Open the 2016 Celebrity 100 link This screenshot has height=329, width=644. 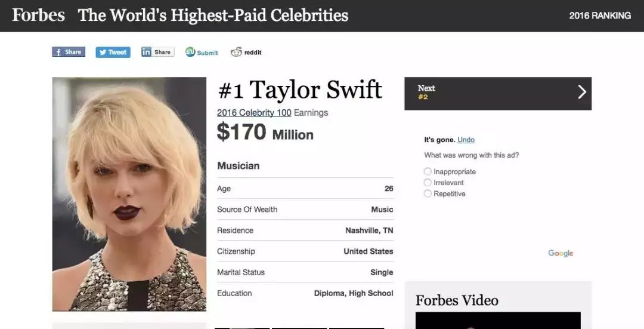point(254,113)
